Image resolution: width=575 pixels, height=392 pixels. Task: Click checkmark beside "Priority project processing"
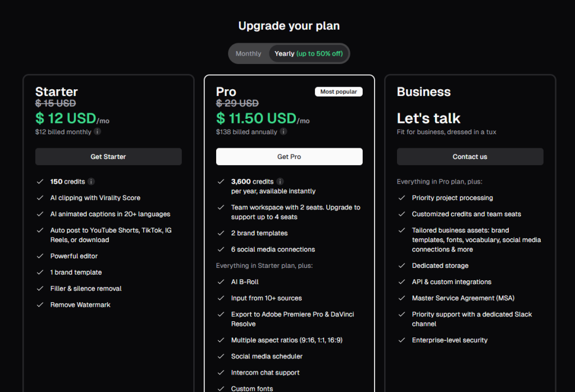point(401,198)
